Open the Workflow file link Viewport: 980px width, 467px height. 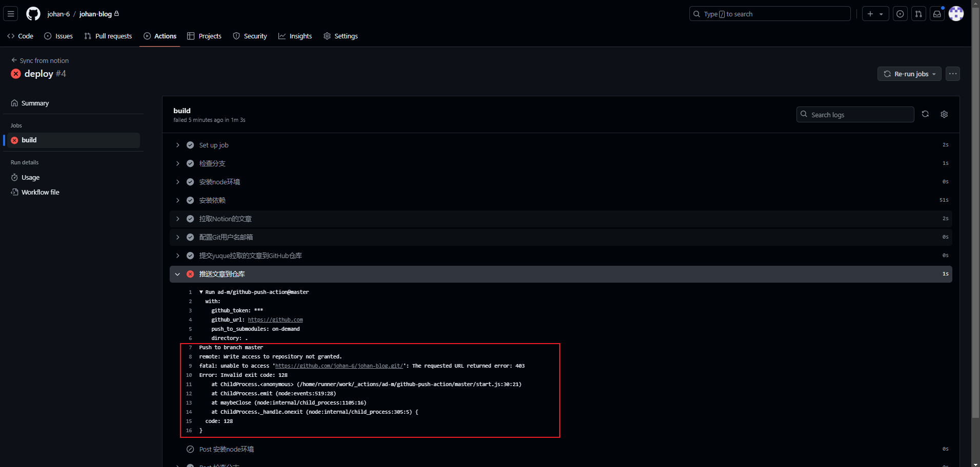[40, 192]
